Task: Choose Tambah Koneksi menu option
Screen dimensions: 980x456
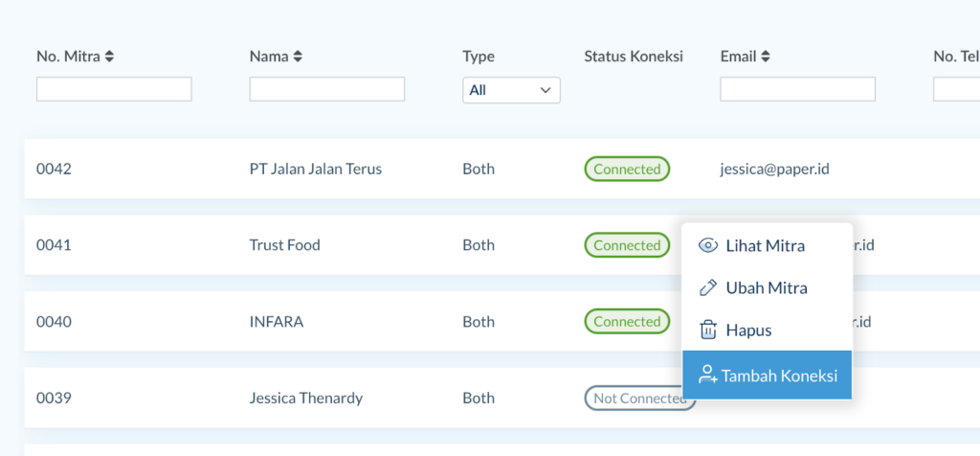Action: [x=779, y=375]
